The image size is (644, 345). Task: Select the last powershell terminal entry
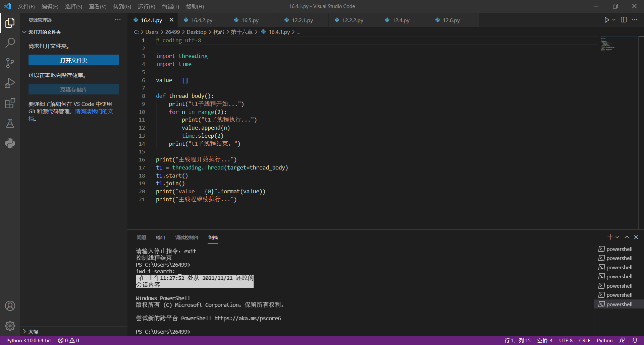[x=619, y=304]
